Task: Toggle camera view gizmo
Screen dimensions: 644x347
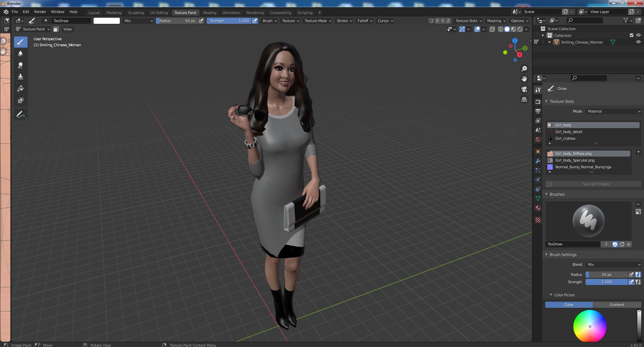Action: click(x=524, y=89)
